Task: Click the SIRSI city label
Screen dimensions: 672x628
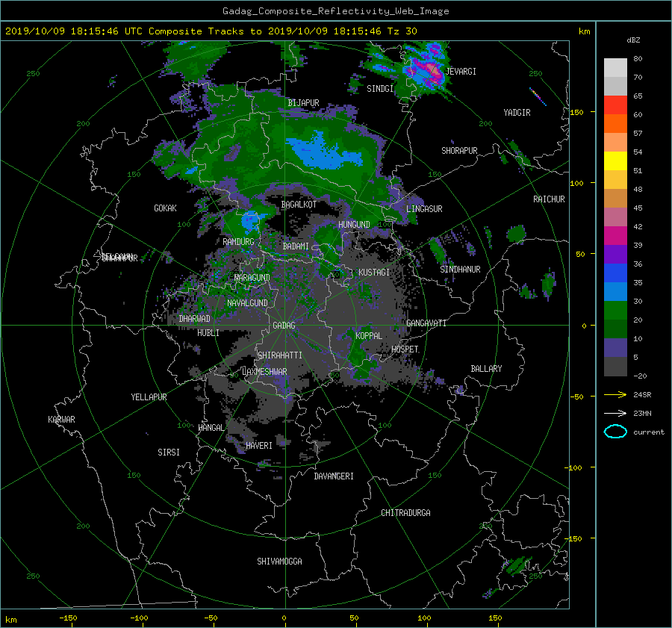Action: click(x=169, y=453)
